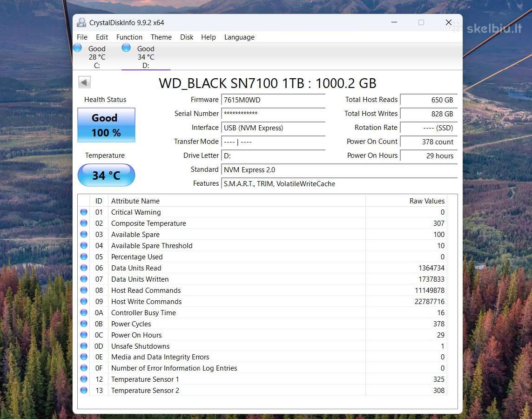Select the Critical Warning attribute name

tap(136, 212)
